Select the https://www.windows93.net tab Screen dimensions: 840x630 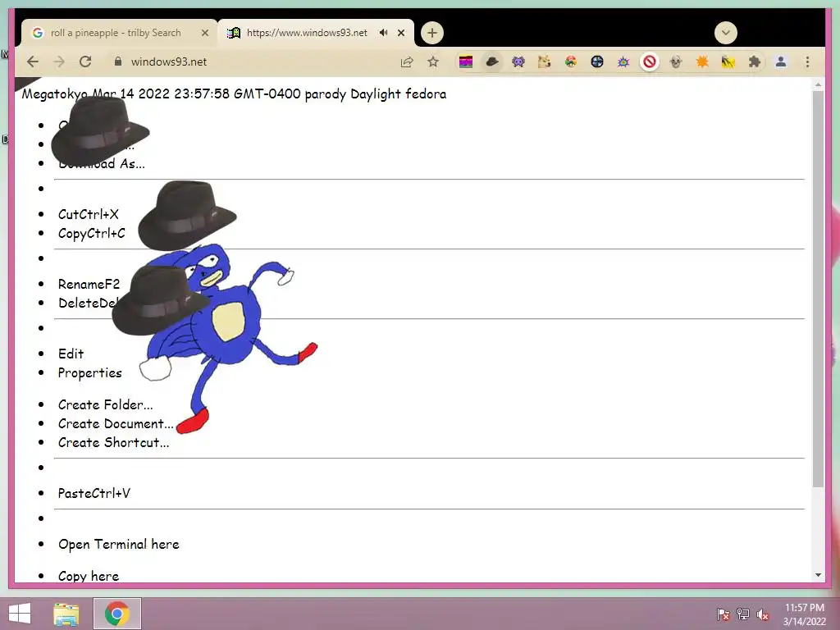click(316, 33)
